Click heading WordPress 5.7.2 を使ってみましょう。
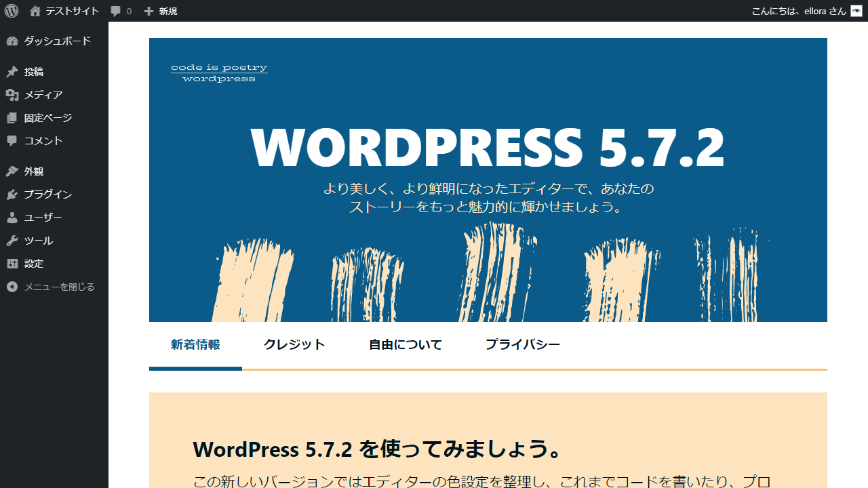Image resolution: width=868 pixels, height=488 pixels. (x=378, y=449)
